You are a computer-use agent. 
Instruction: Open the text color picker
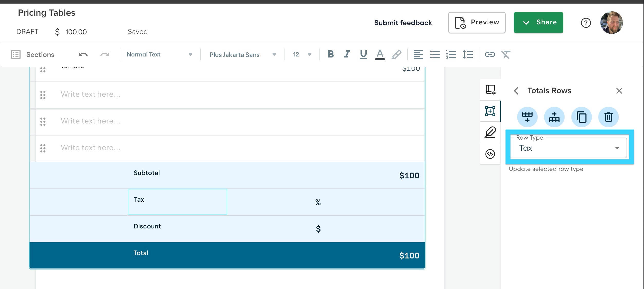click(x=380, y=54)
